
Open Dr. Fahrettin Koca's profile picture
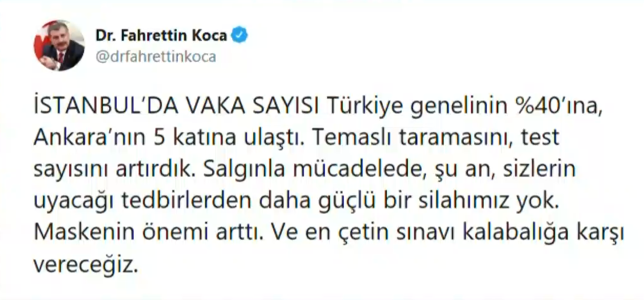59,45
